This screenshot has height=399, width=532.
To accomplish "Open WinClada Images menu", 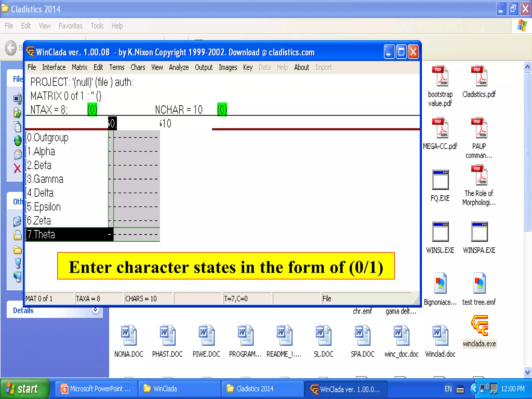I will (228, 68).
